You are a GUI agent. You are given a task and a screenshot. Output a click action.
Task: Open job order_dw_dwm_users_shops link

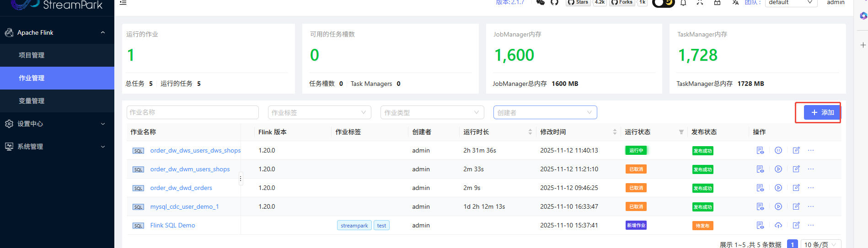click(x=190, y=169)
